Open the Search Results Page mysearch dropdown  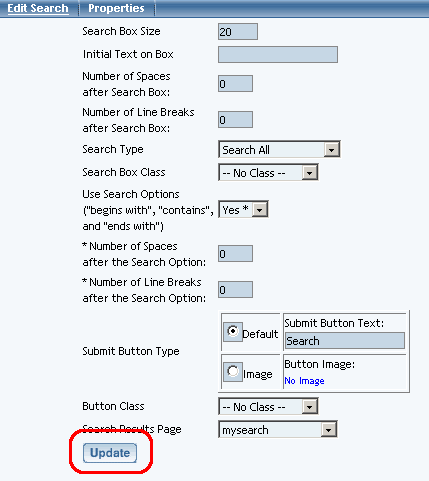278,429
